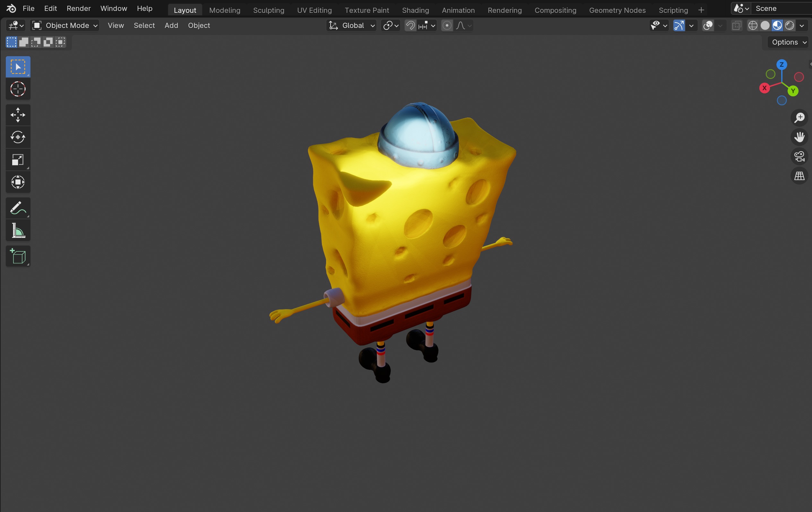Open gizmo options dropdown arrow
This screenshot has width=812, height=512.
pyautogui.click(x=691, y=26)
